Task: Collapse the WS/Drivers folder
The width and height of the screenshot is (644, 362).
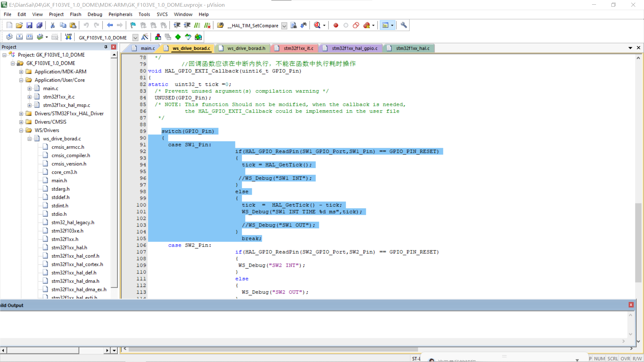Action: [21, 130]
